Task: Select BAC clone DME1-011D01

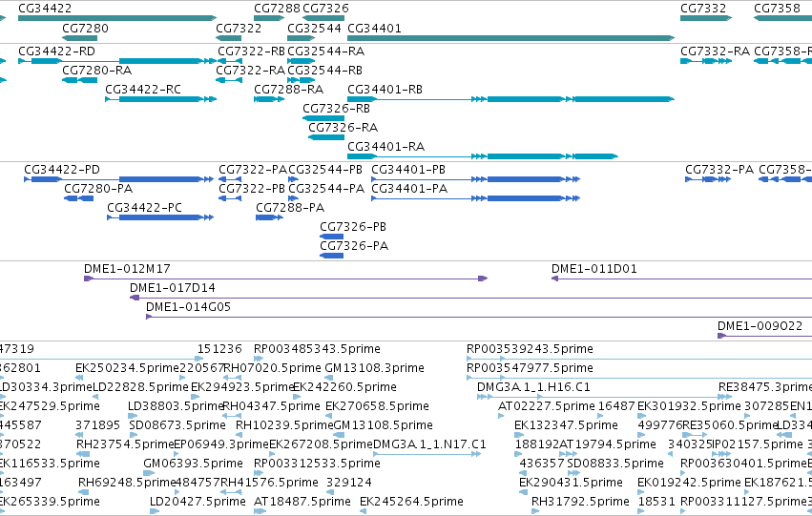Action: (681, 279)
